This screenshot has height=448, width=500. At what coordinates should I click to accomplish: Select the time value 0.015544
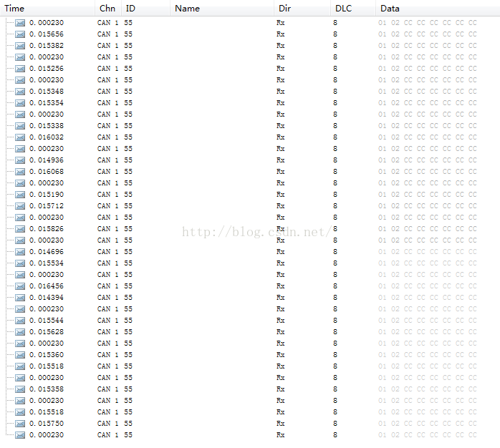click(47, 321)
